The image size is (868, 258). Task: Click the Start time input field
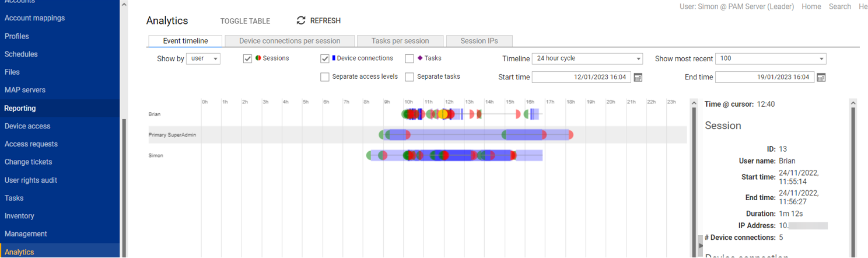pos(581,77)
